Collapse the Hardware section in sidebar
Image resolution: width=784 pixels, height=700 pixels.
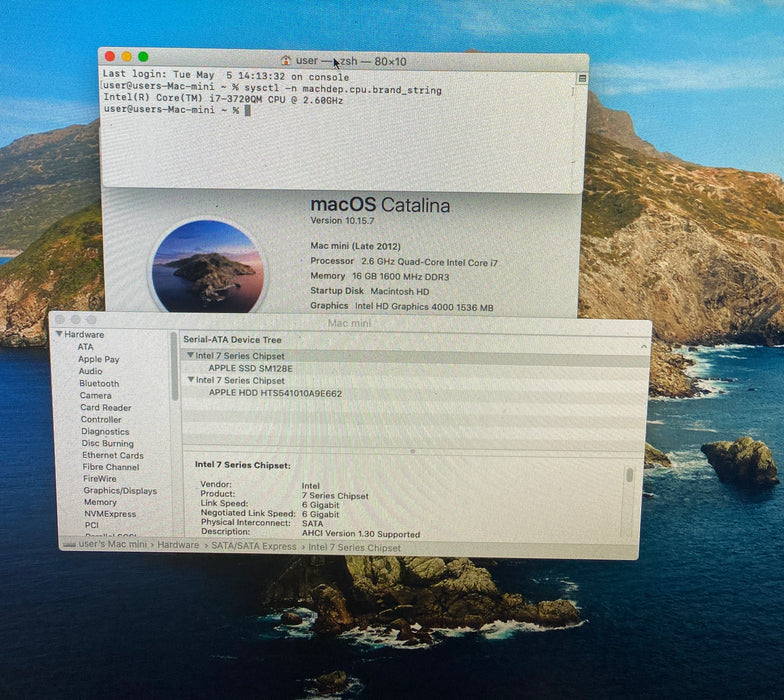(59, 334)
